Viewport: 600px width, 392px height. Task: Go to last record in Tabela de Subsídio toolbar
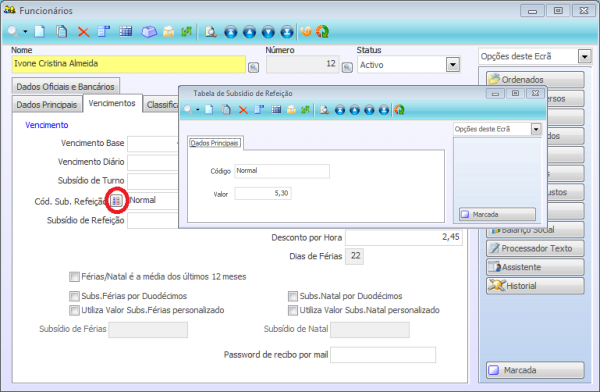pyautogui.click(x=384, y=110)
